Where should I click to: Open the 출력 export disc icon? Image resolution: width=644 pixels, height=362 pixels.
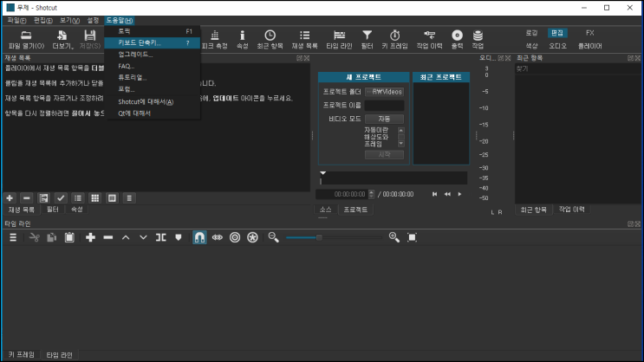click(457, 40)
